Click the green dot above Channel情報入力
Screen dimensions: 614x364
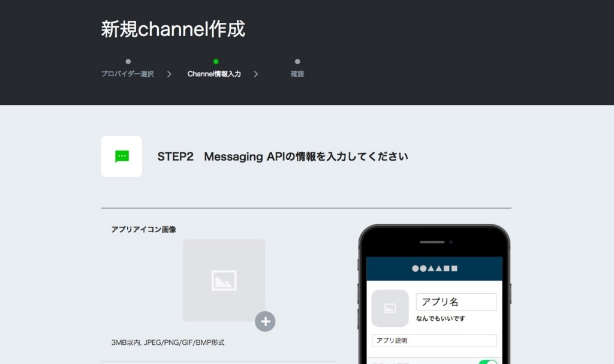tap(216, 62)
